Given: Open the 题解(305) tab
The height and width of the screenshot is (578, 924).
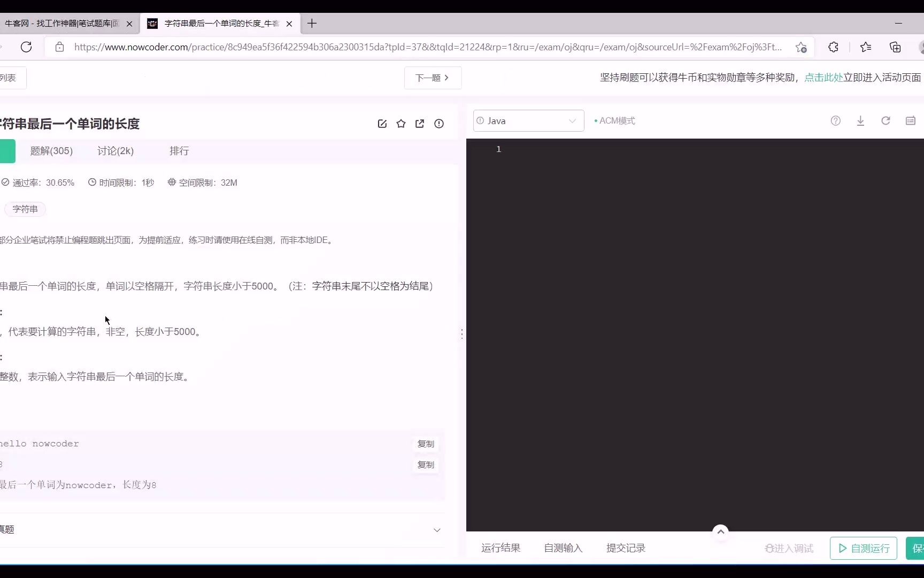Looking at the screenshot, I should point(51,151).
